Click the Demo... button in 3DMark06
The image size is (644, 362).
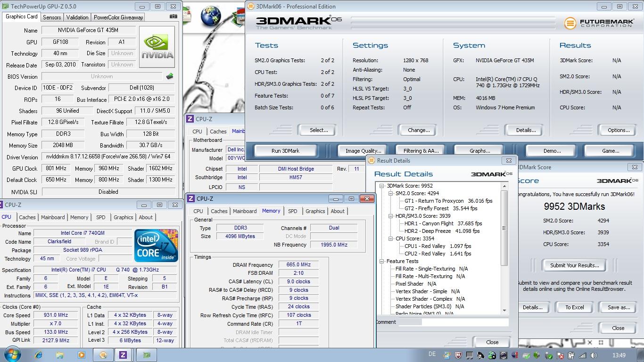tap(552, 151)
